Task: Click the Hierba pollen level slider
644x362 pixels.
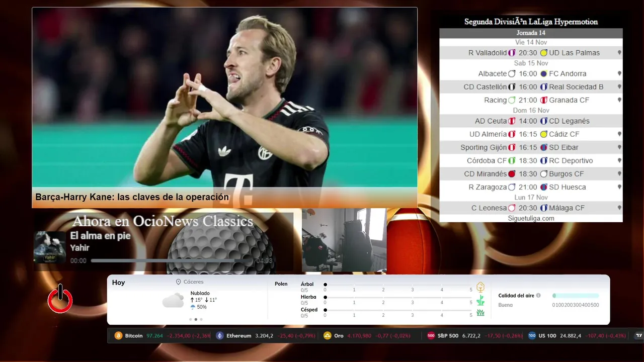Action: click(398, 297)
